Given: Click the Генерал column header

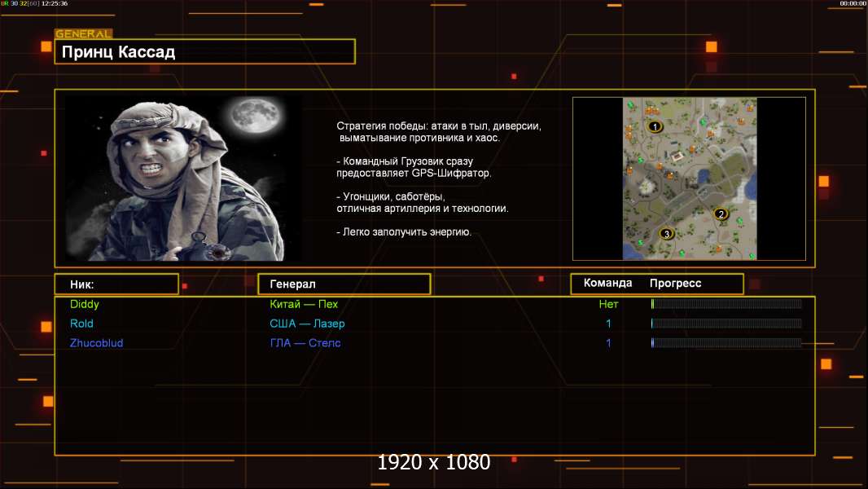Looking at the screenshot, I should click(x=344, y=284).
